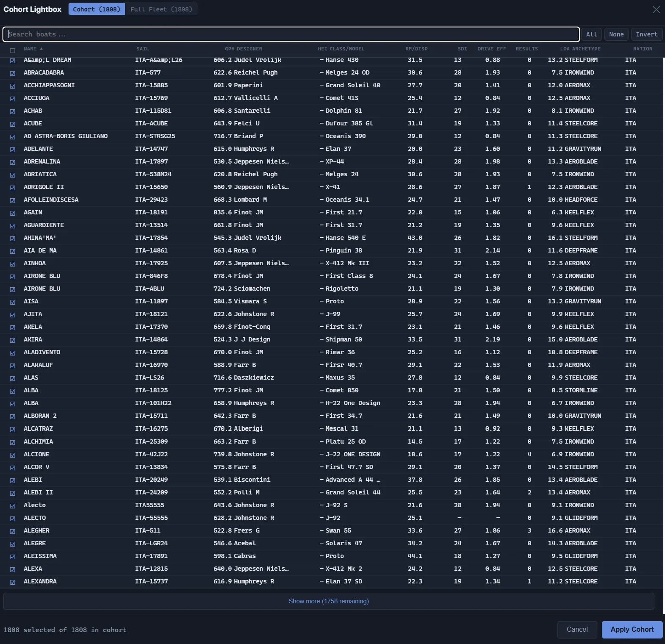This screenshot has height=644, width=665.
Task: Click the None selection button
Action: tap(616, 34)
